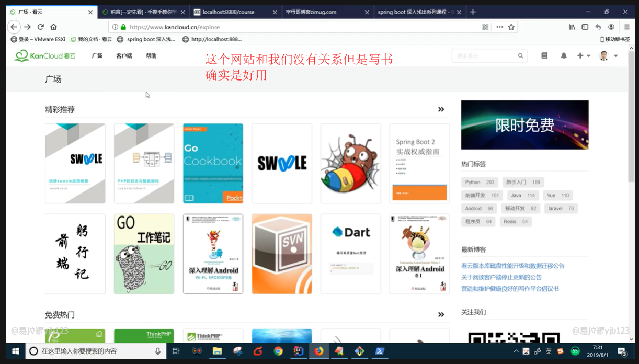
Task: Open notifications bell in KanCloud header
Action: pos(564,56)
